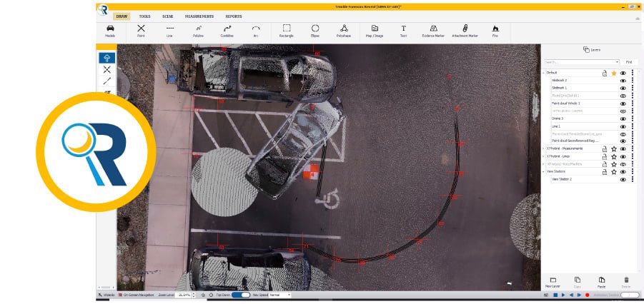The height and width of the screenshot is (304, 644).
Task: Select the Polyline tool
Action: [x=199, y=31]
